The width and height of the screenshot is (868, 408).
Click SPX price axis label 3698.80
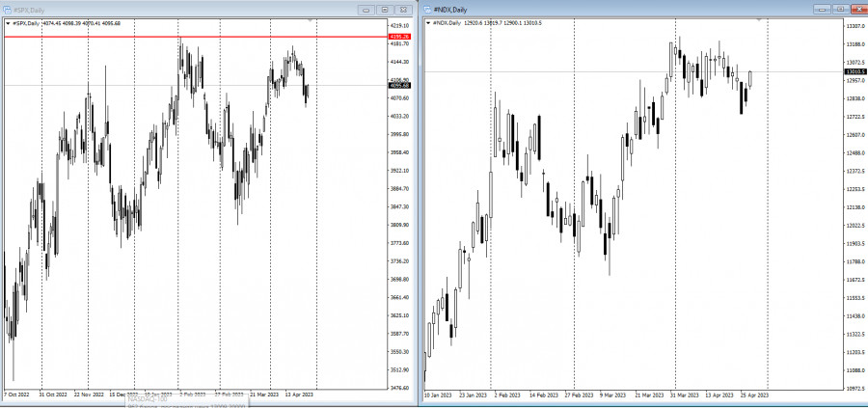tap(399, 280)
